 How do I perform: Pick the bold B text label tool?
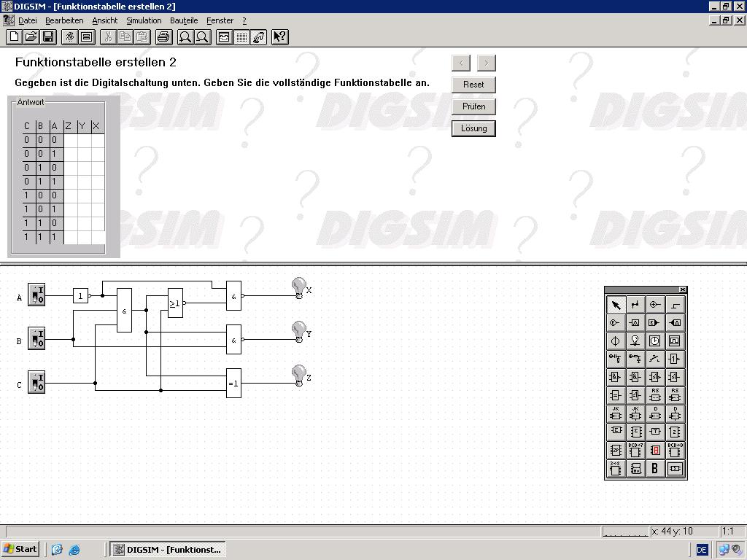tap(654, 468)
